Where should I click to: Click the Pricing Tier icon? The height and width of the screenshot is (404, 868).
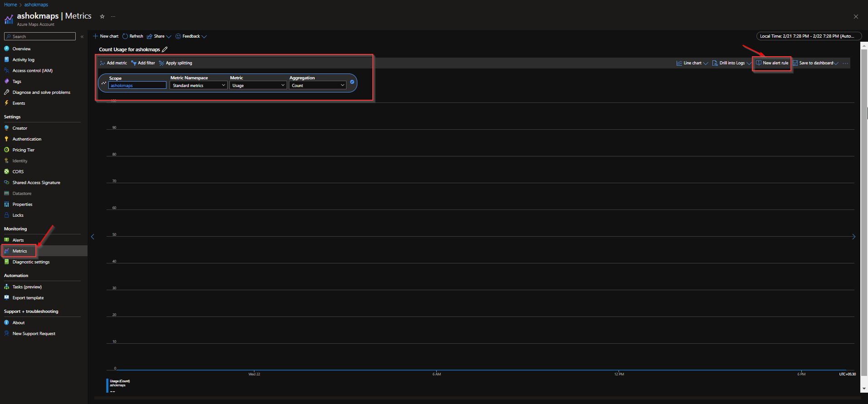pyautogui.click(x=6, y=150)
